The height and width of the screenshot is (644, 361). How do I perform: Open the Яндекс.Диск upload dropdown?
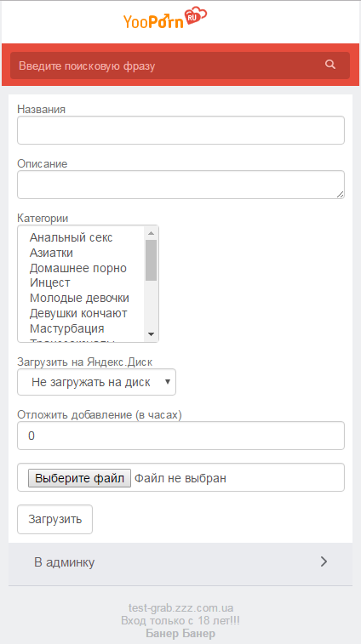coord(96,382)
